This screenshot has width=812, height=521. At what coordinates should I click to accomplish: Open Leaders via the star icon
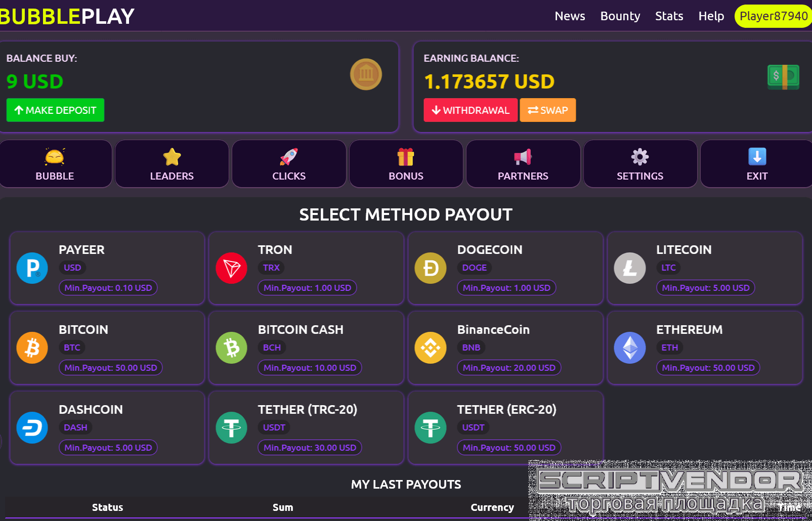tap(172, 157)
